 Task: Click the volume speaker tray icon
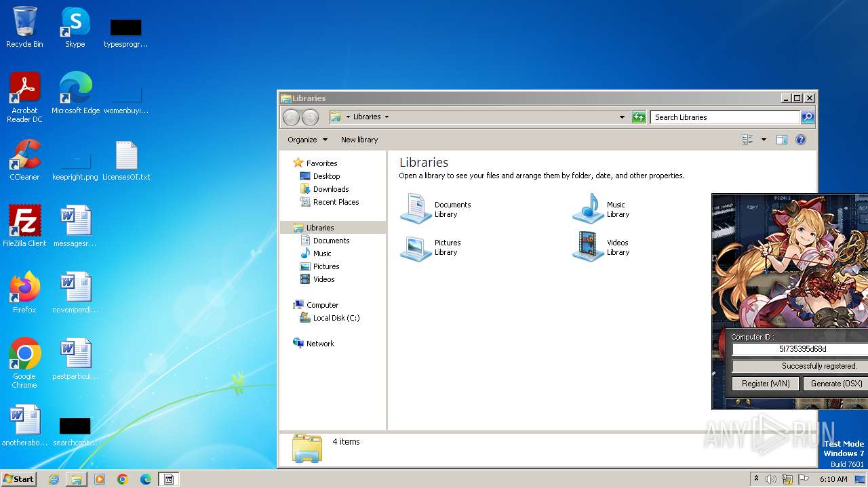tap(771, 479)
